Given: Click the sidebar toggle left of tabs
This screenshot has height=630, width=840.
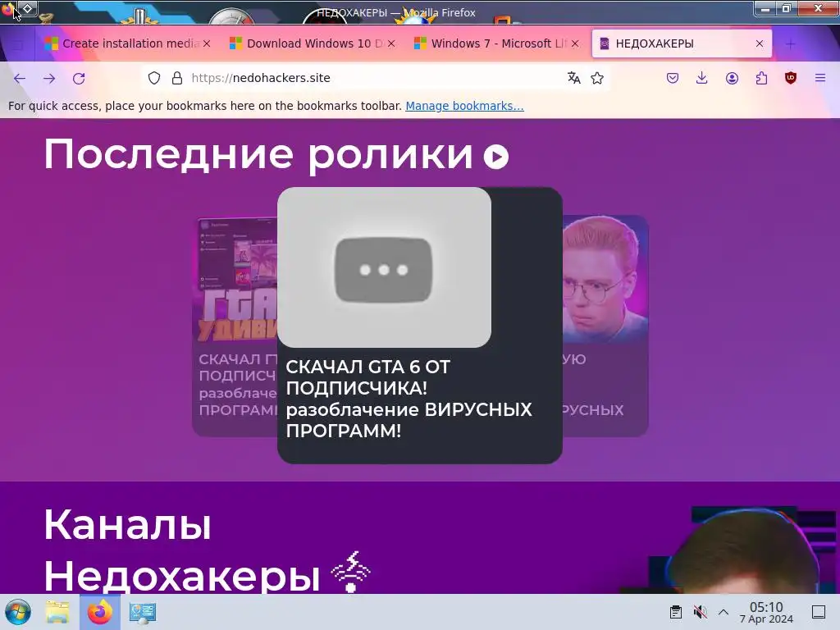Looking at the screenshot, I should click(18, 45).
